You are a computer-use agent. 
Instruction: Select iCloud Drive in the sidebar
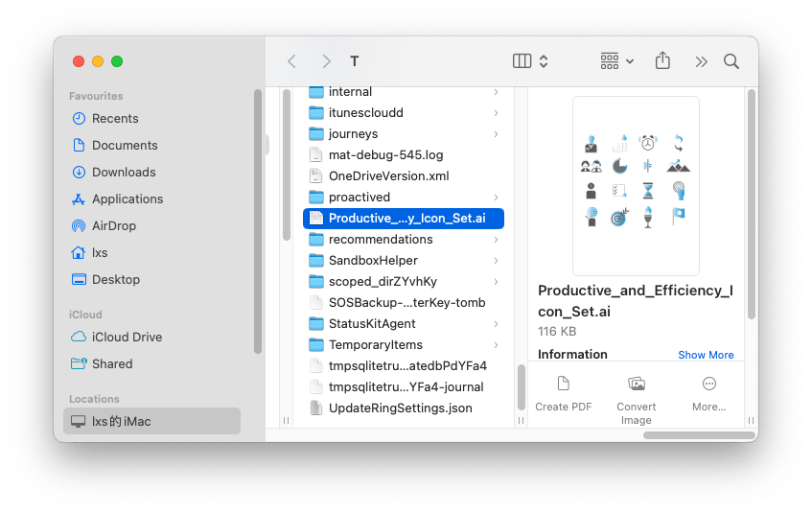click(x=127, y=338)
